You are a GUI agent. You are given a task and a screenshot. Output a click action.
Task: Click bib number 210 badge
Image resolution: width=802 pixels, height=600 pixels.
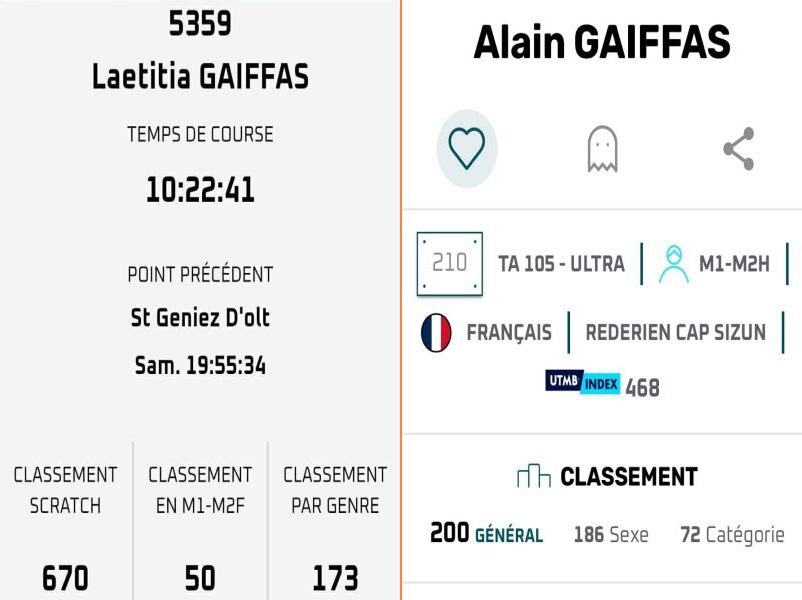point(449,263)
